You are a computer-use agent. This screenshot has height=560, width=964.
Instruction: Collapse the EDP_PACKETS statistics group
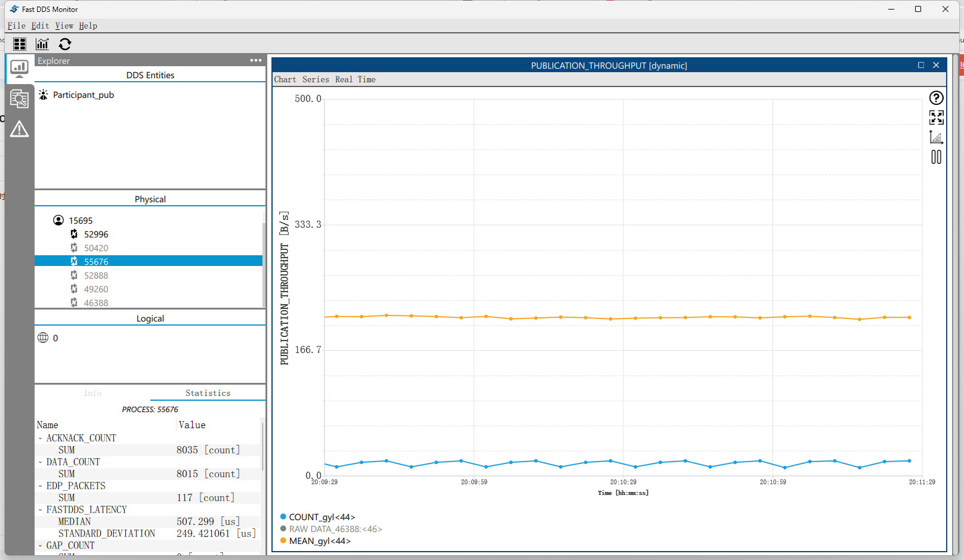click(x=41, y=486)
